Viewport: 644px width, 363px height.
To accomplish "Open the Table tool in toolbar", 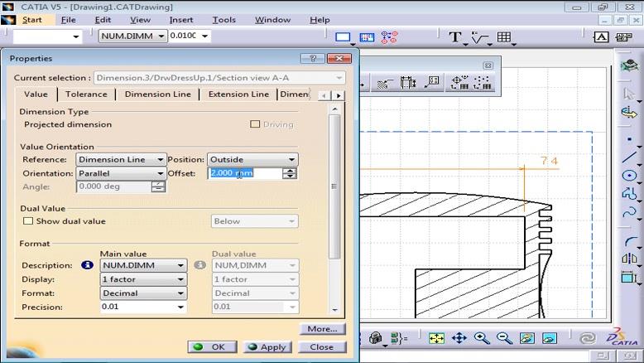I will [x=504, y=37].
